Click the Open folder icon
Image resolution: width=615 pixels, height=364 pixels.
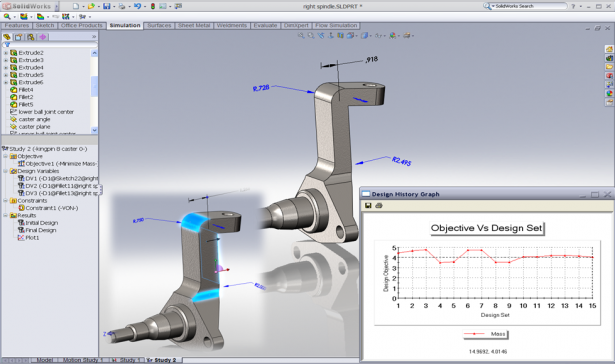[91, 6]
